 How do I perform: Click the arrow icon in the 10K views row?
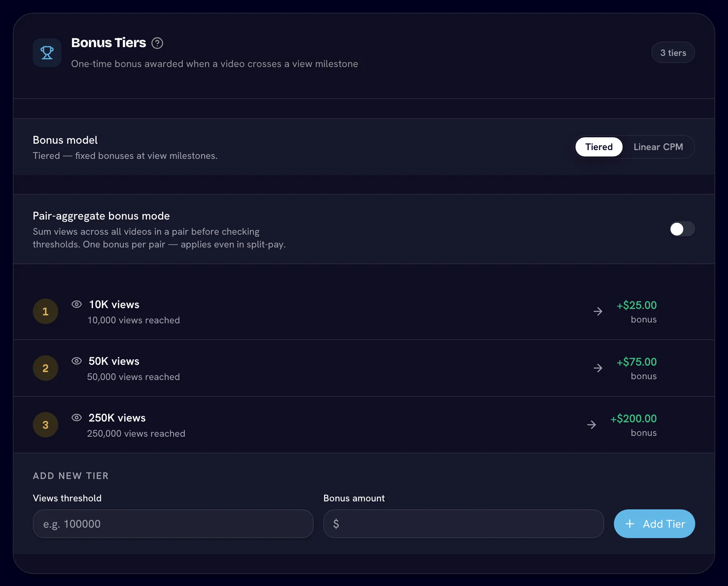click(598, 311)
